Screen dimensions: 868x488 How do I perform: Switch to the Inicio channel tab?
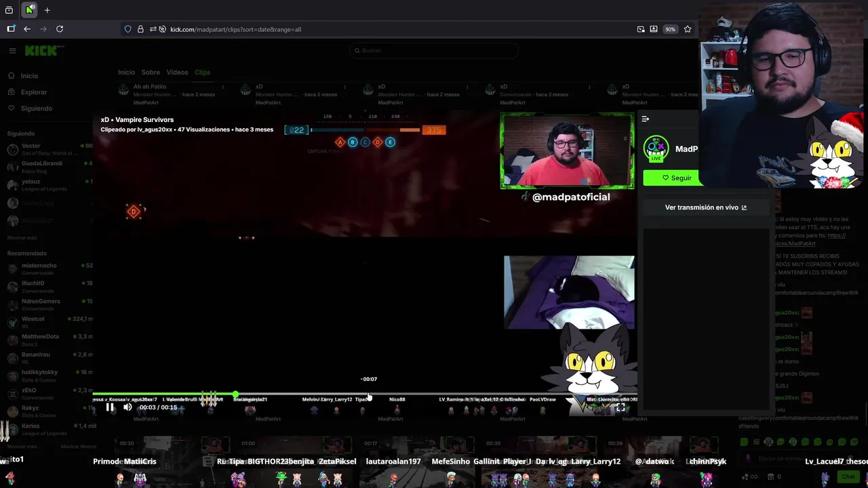coord(126,72)
